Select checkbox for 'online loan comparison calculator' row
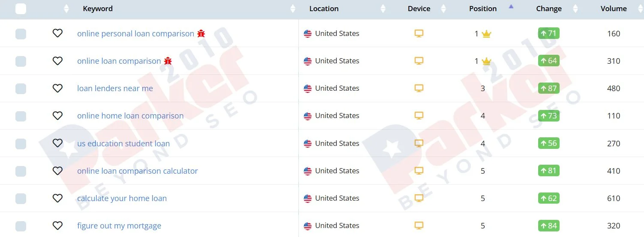This screenshot has width=644, height=237. (21, 171)
